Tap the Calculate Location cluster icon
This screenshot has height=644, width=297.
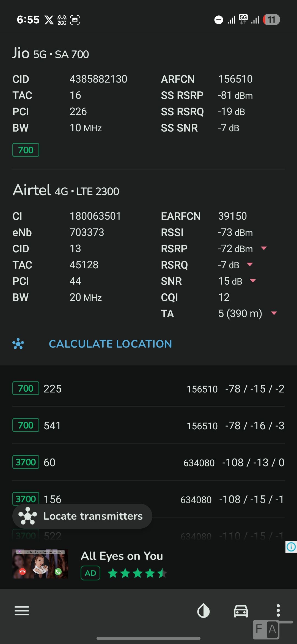18,344
